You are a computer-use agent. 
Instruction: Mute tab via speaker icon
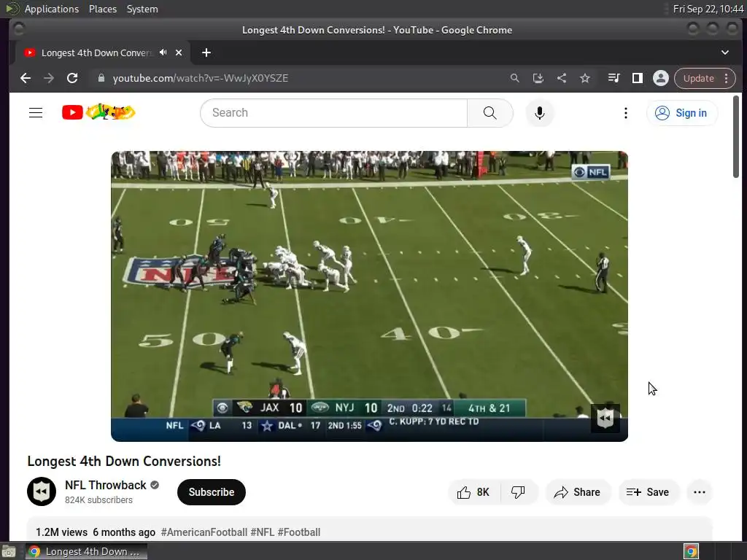click(x=163, y=52)
